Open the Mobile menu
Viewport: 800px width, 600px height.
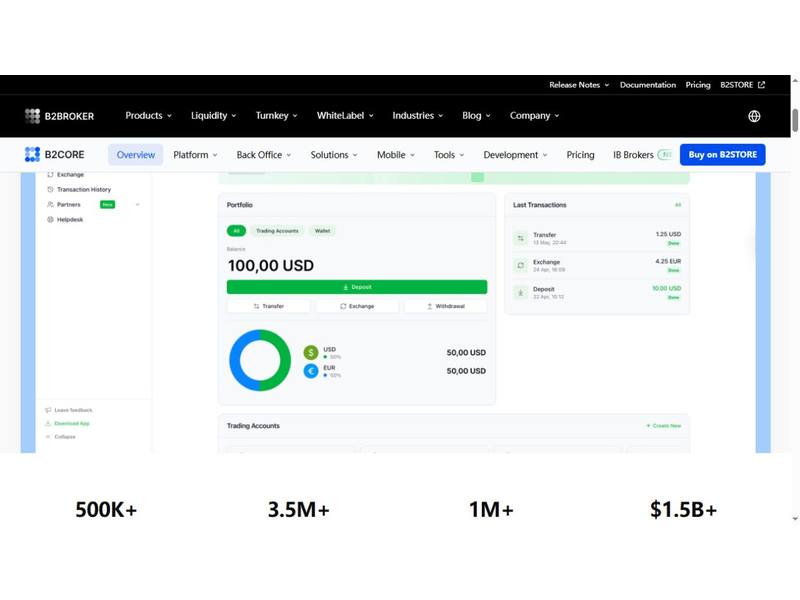[x=396, y=155]
